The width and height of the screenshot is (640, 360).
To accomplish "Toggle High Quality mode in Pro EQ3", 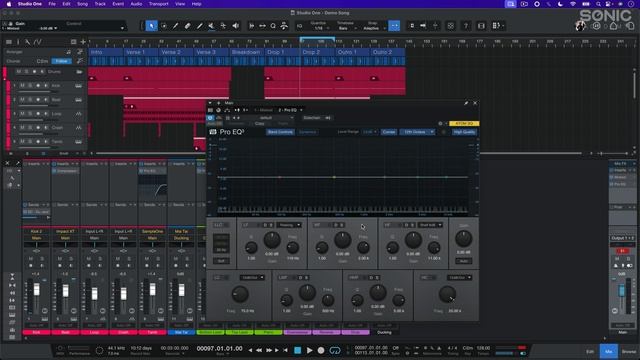I will (464, 132).
